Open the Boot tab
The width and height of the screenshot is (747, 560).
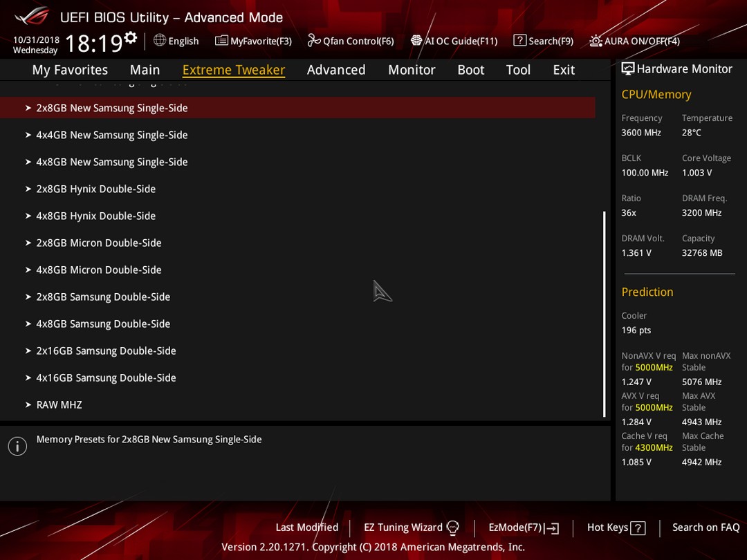click(x=471, y=70)
